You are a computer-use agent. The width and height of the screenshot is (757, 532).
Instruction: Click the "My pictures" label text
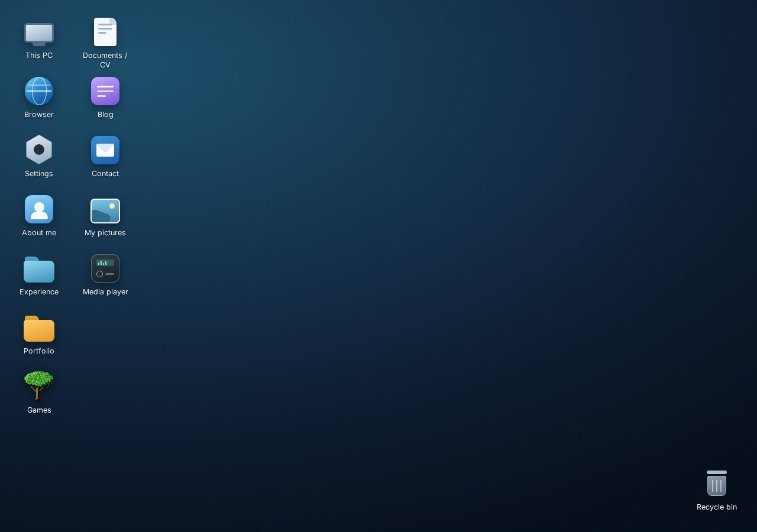[105, 233]
